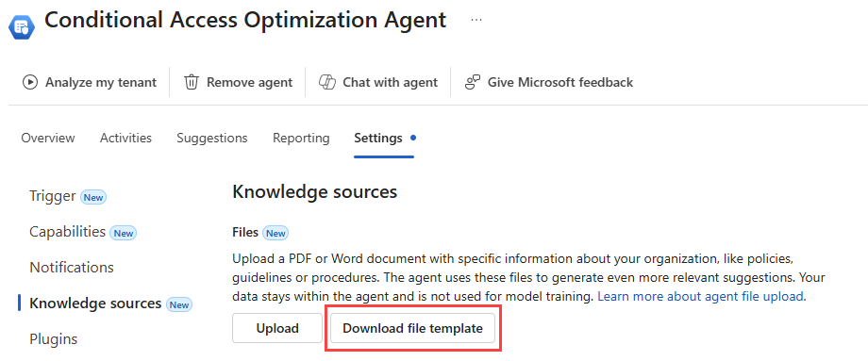Screen dimensions: 868x361
Task: Click the Conditional Access Optimization Agent logo icon
Action: click(22, 26)
